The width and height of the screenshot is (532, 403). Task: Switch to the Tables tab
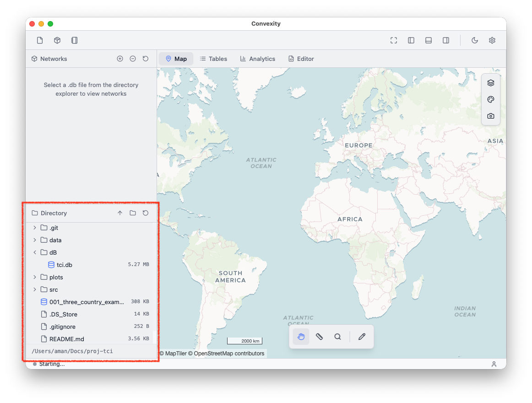pos(213,59)
